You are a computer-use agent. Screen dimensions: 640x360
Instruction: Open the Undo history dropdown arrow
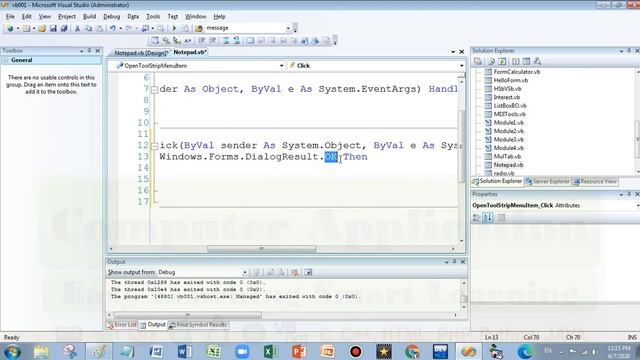point(120,28)
